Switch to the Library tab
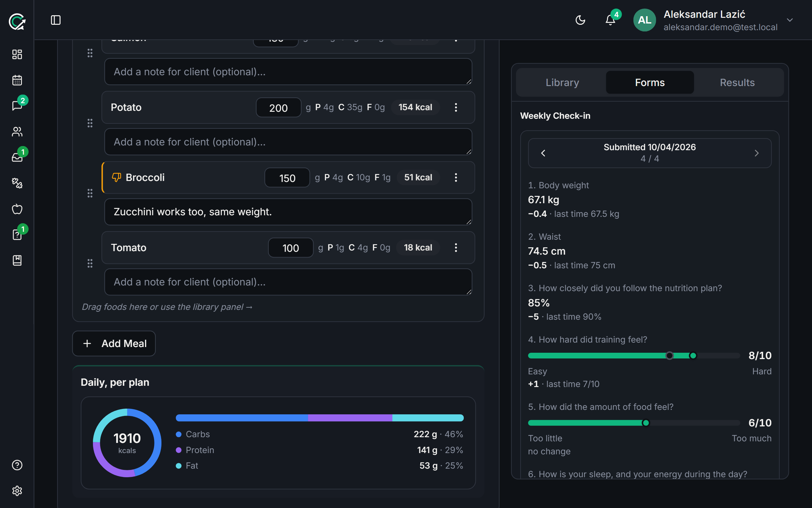This screenshot has width=812, height=508. click(562, 82)
